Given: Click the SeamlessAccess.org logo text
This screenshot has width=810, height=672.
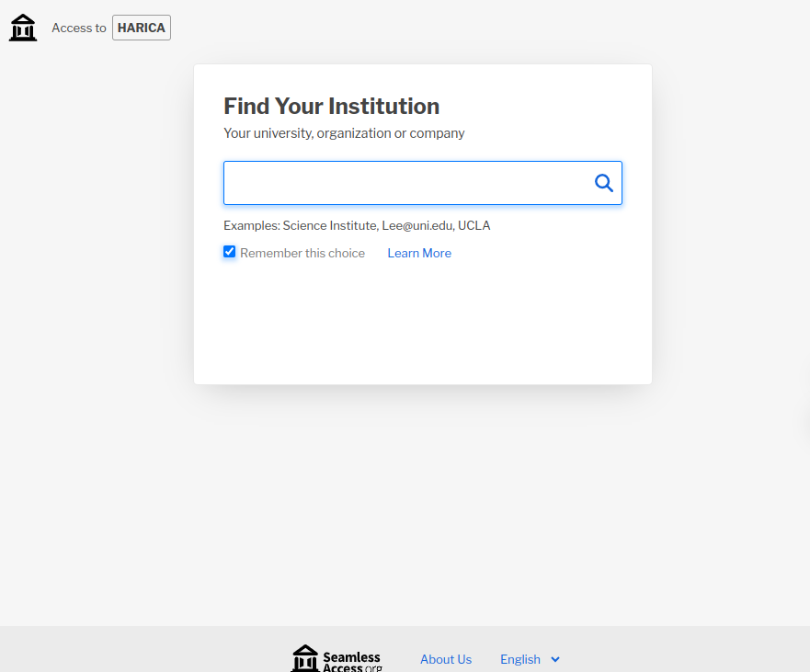Looking at the screenshot, I should pyautogui.click(x=351, y=660).
